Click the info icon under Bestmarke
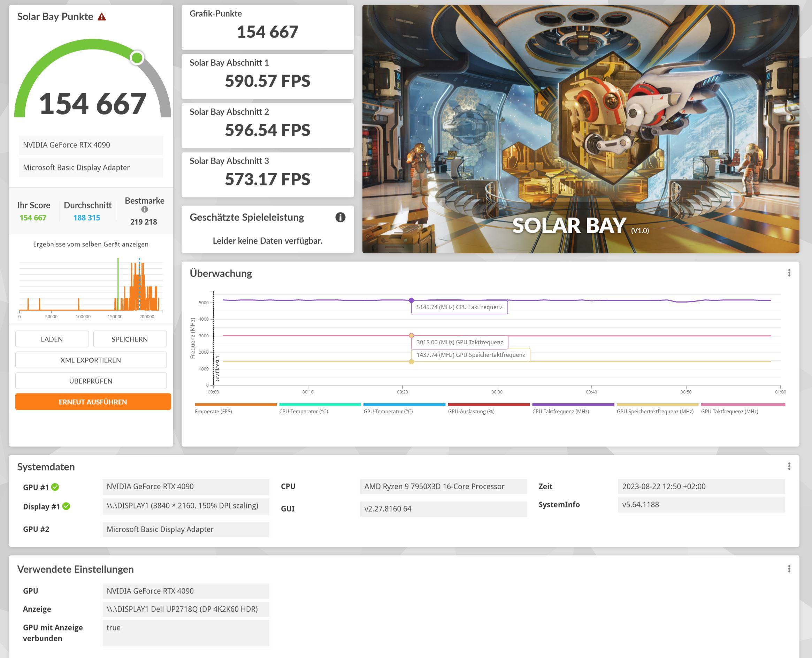Screen dimensions: 812x658 [x=144, y=209]
